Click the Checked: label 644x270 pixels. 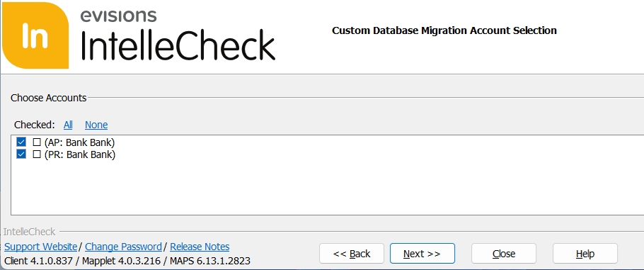coord(35,125)
